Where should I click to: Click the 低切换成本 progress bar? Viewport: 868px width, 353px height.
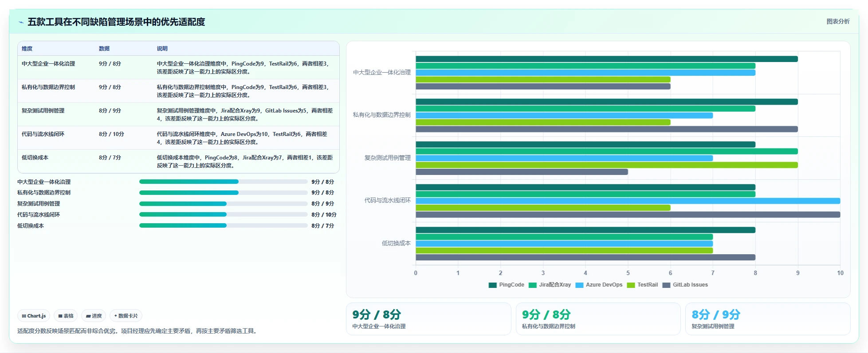[x=223, y=225]
